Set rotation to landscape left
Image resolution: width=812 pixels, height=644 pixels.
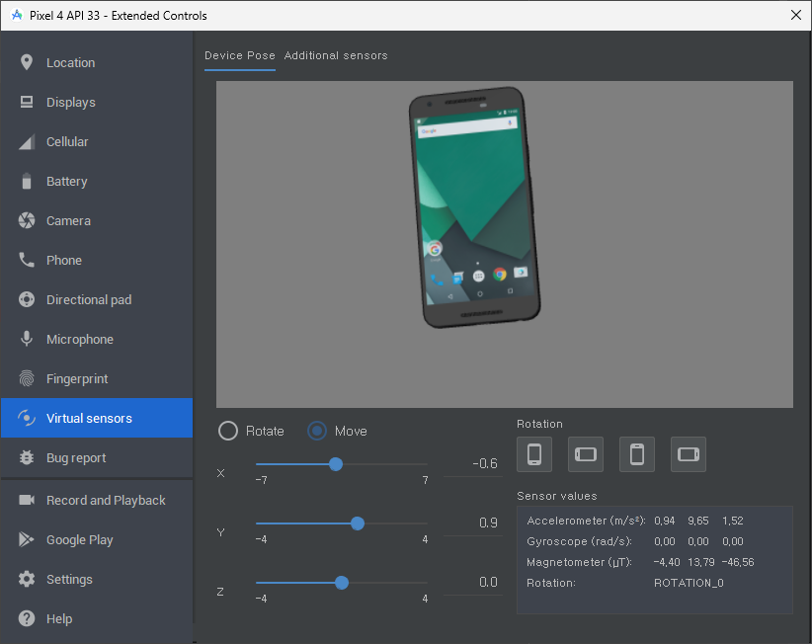(586, 454)
